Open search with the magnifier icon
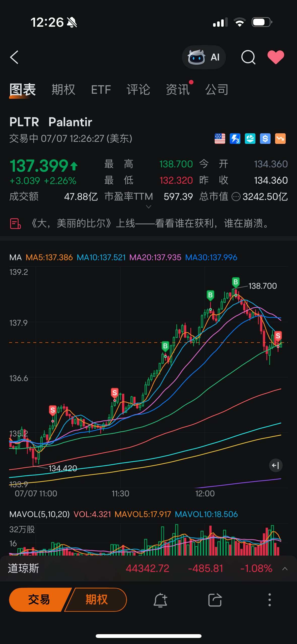The width and height of the screenshot is (297, 644). tap(248, 57)
